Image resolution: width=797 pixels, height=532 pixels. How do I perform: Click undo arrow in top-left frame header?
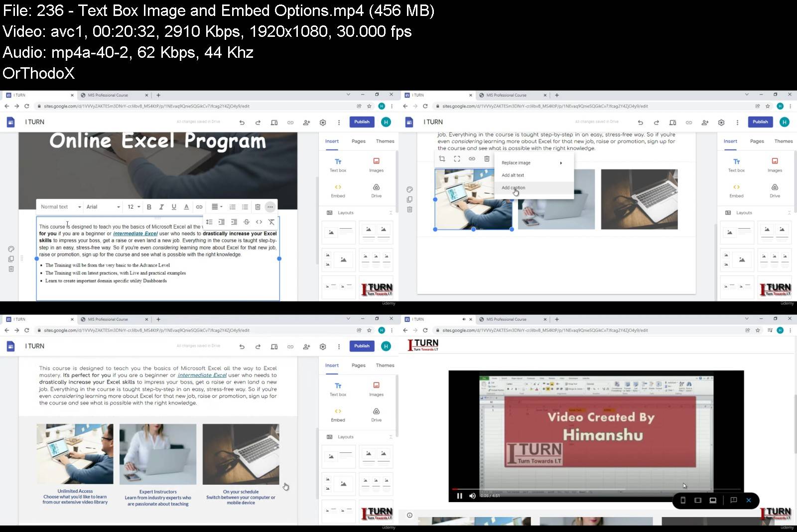coord(242,122)
